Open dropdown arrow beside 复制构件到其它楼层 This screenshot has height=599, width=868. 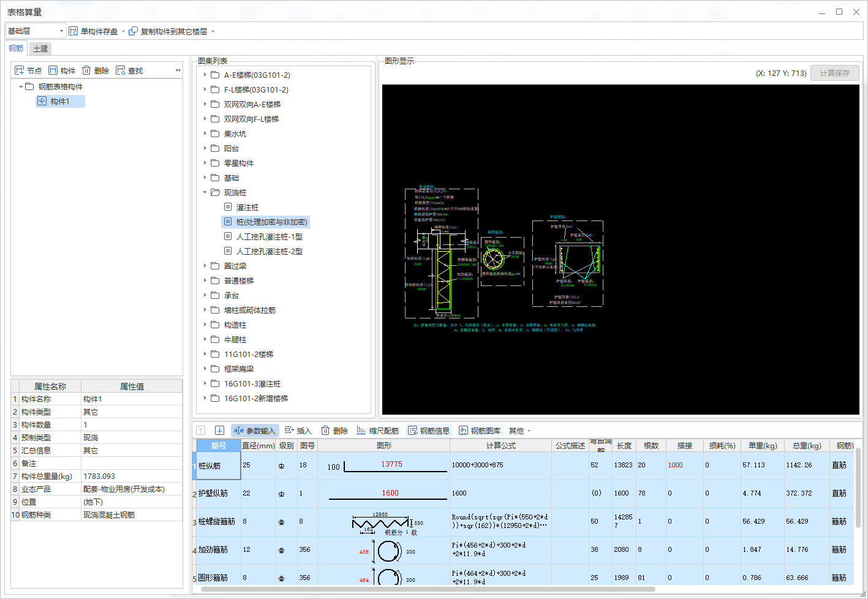pyautogui.click(x=213, y=31)
